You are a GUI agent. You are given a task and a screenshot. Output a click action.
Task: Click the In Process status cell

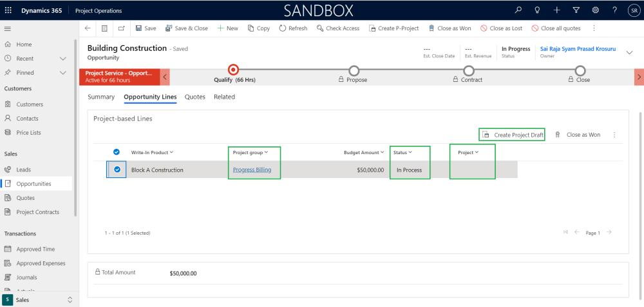409,170
